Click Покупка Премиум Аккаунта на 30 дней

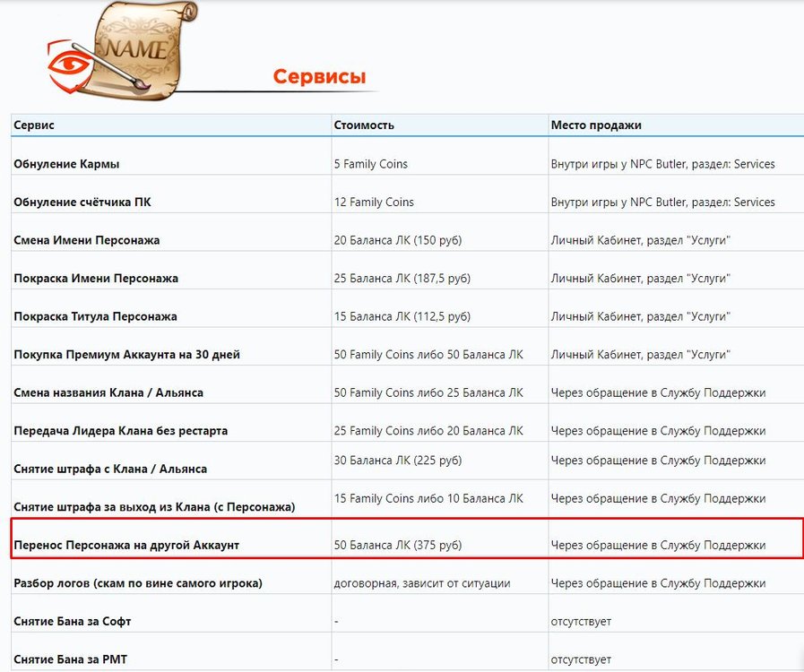click(126, 355)
